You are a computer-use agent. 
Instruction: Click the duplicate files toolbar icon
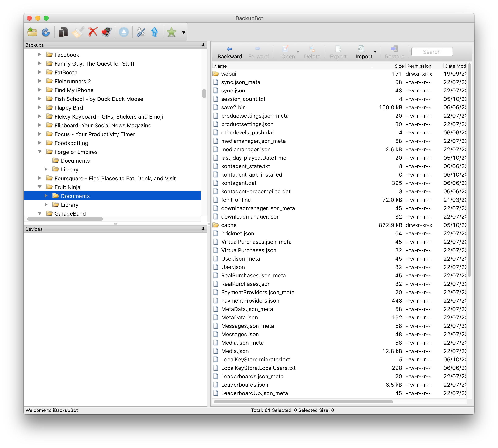tap(63, 32)
